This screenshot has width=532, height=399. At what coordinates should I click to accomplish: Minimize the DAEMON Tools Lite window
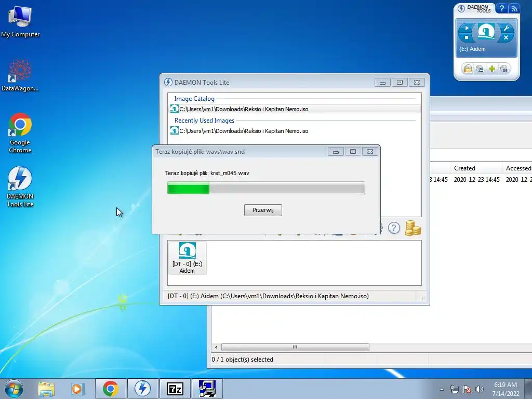pyautogui.click(x=382, y=83)
